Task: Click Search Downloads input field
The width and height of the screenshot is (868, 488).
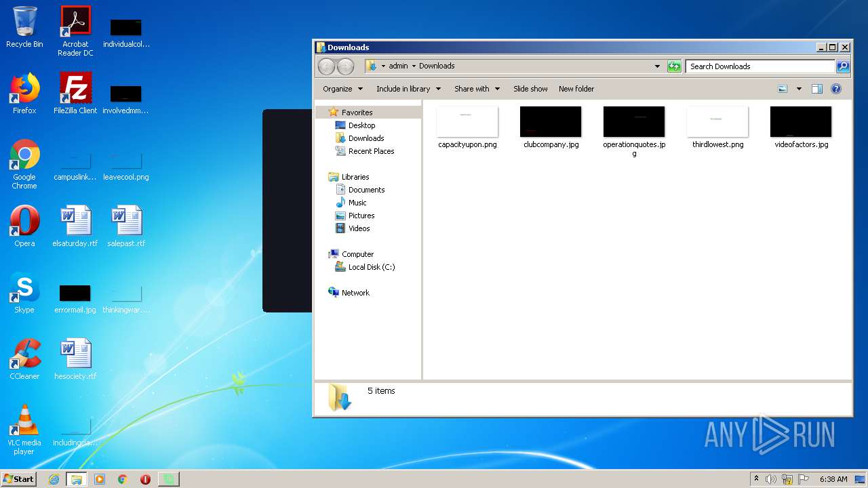Action: [x=760, y=66]
